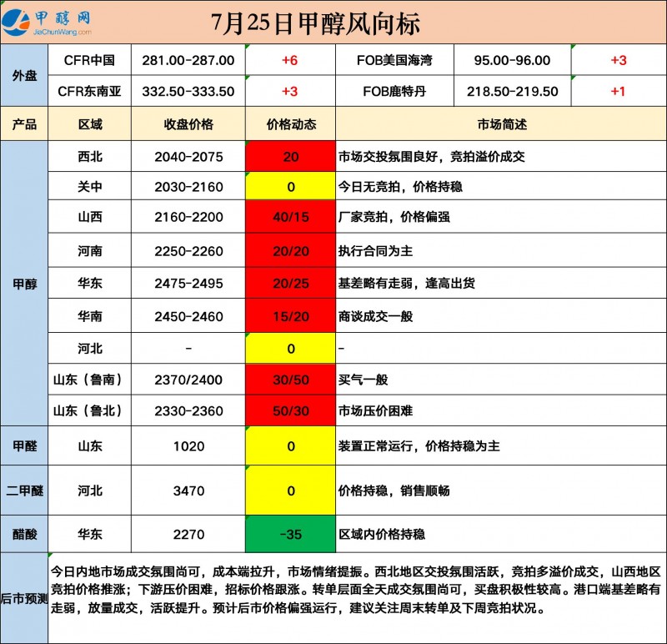667x644 pixels.
Task: Select the price 332.50-333.50
Action: [188, 91]
